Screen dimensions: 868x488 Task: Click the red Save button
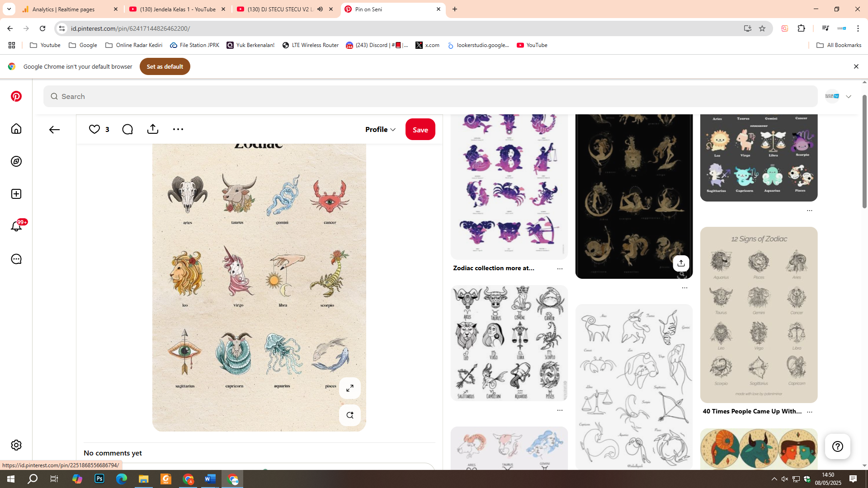point(420,129)
